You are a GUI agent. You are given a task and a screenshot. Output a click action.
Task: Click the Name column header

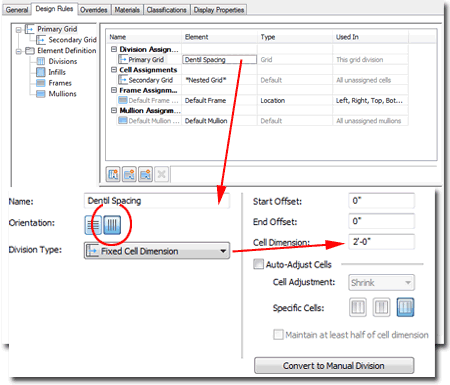click(x=144, y=37)
